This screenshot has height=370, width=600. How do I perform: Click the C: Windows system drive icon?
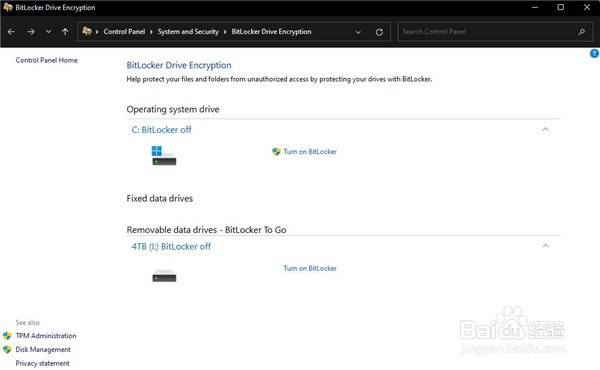[164, 155]
